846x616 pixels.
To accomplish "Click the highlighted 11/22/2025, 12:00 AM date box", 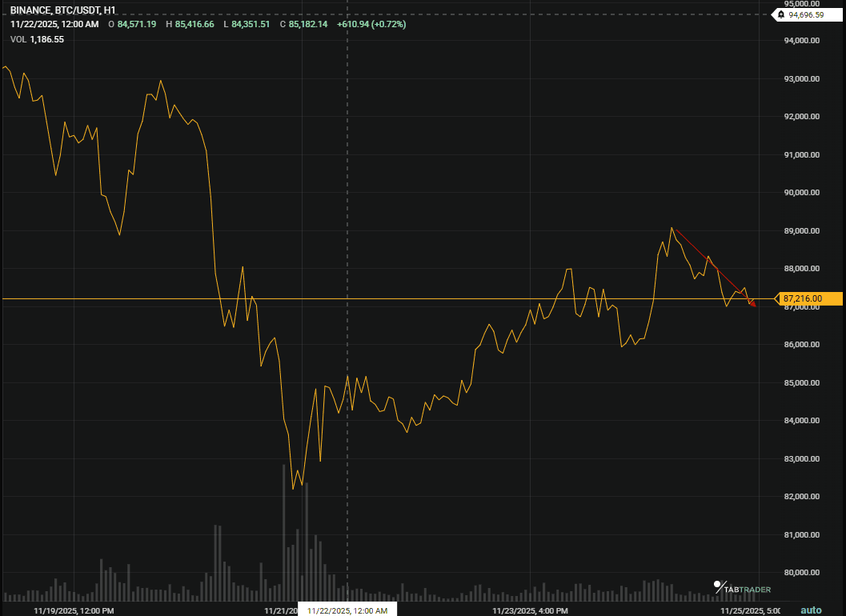I will [347, 609].
